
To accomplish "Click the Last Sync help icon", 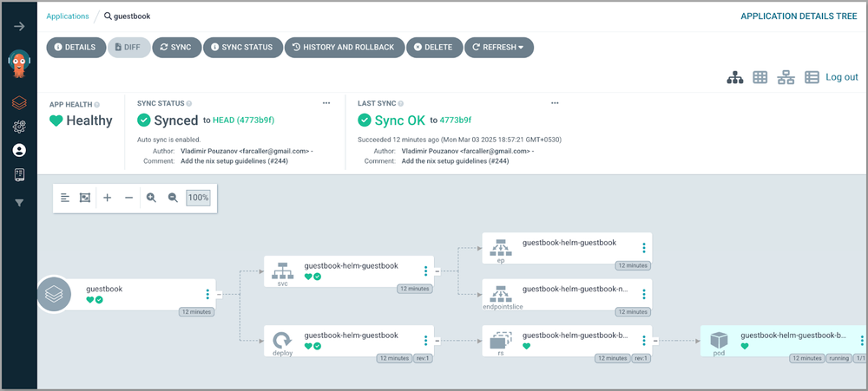I will pos(401,103).
